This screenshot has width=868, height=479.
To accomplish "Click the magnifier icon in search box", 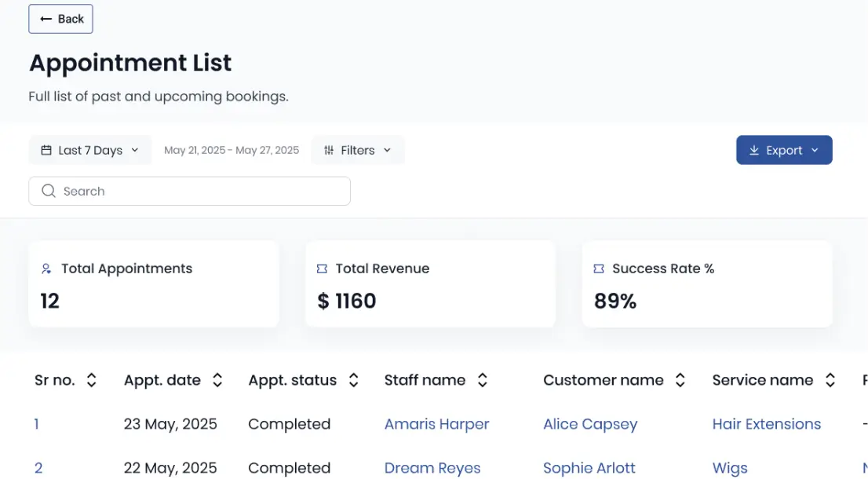I will click(49, 191).
